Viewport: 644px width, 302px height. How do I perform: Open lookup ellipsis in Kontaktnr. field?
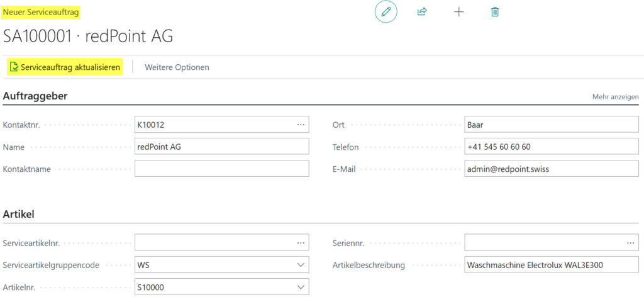(x=301, y=125)
